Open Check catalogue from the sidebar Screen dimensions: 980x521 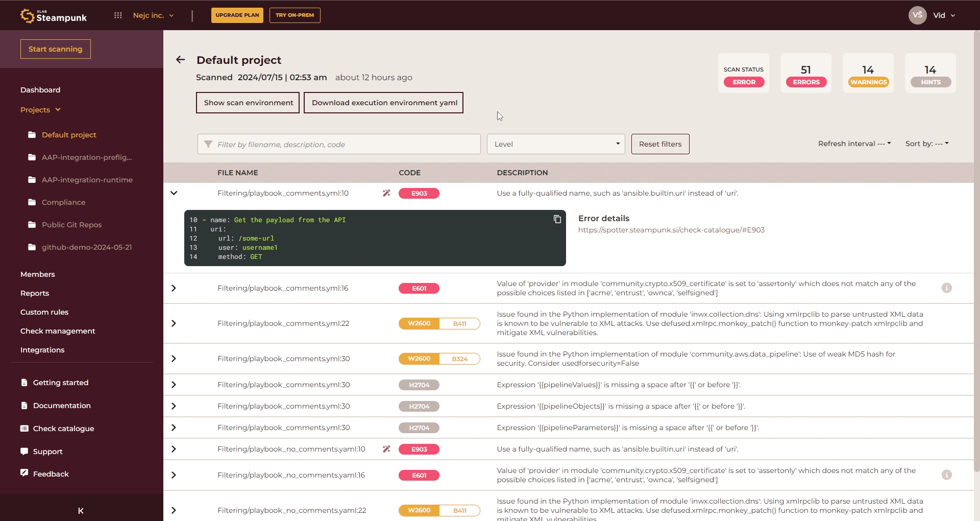[63, 429]
